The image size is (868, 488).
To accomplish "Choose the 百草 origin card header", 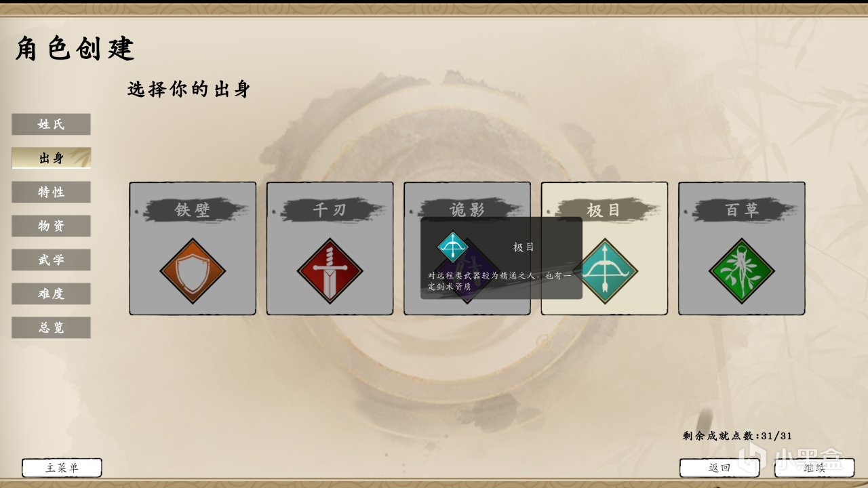I will coord(742,210).
